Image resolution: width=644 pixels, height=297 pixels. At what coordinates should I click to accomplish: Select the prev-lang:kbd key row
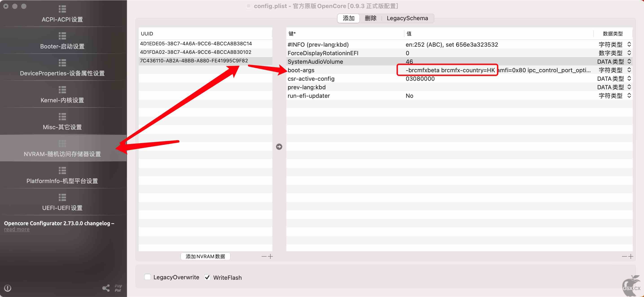[460, 87]
